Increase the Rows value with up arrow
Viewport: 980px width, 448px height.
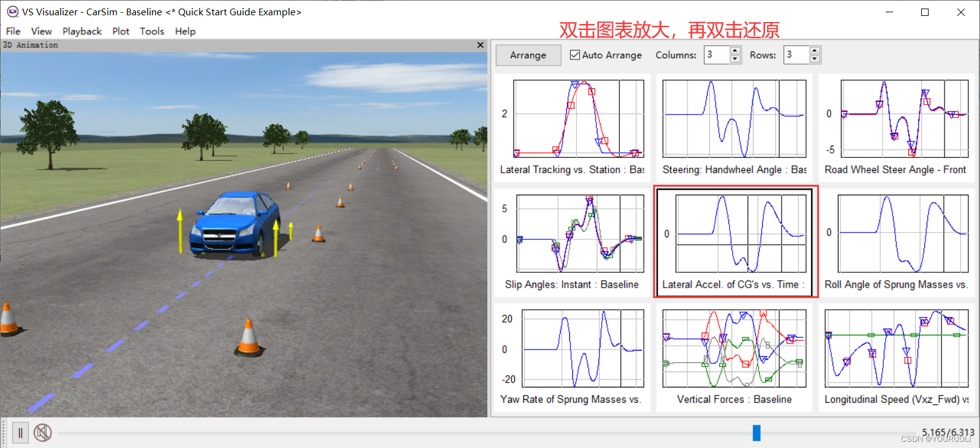pyautogui.click(x=815, y=51)
